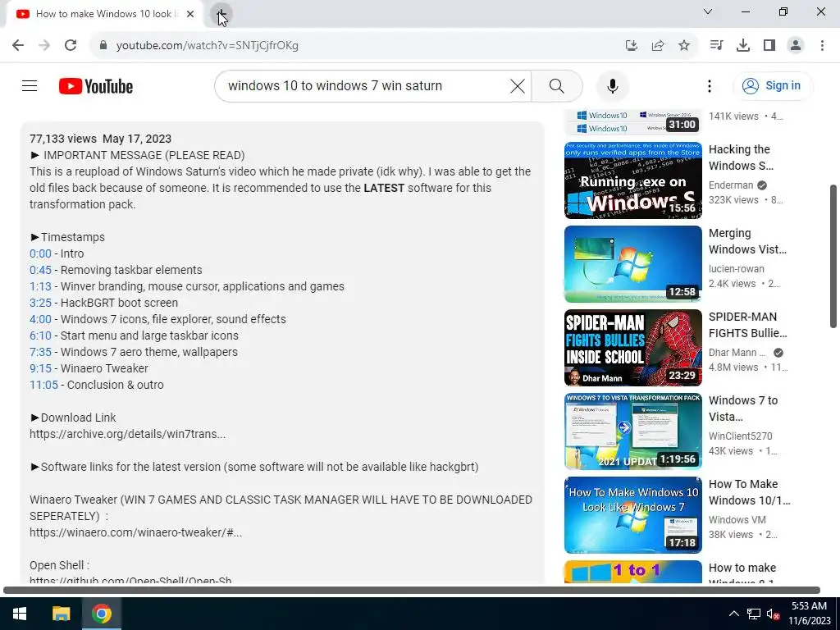Jump to 6:10 Start menu timestamp
Image resolution: width=840 pixels, height=630 pixels.
(41, 336)
